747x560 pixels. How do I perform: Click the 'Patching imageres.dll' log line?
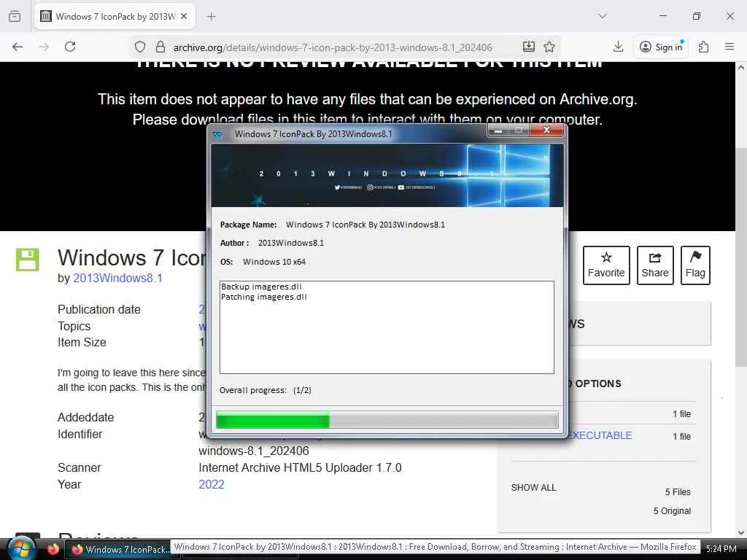click(x=264, y=297)
